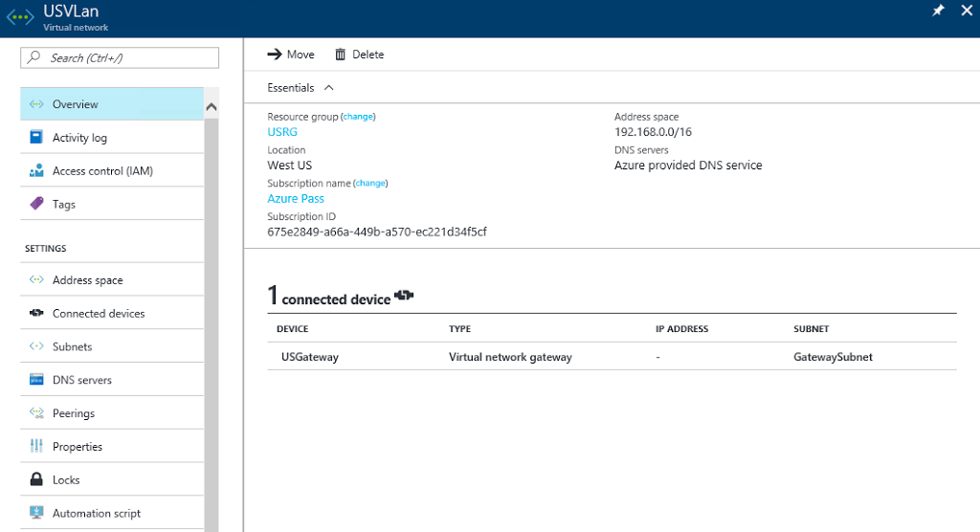Open the Activity log menu item

pos(112,138)
